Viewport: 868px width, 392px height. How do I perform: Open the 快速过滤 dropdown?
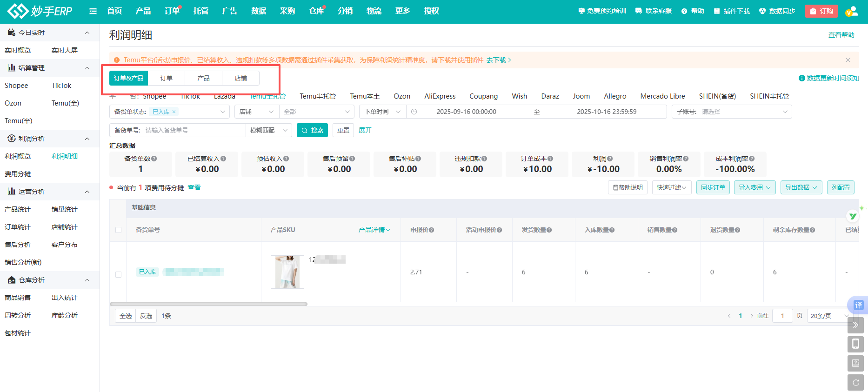pos(672,187)
